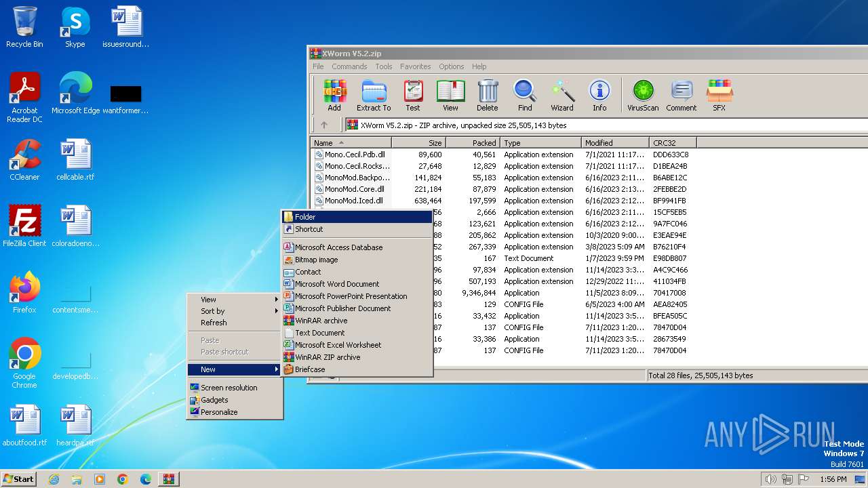Sort files by the Size column
868x488 pixels.
coord(418,143)
